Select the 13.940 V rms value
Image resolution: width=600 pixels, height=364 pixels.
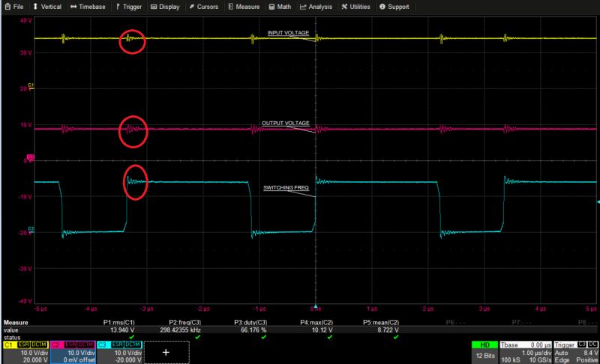click(x=122, y=330)
